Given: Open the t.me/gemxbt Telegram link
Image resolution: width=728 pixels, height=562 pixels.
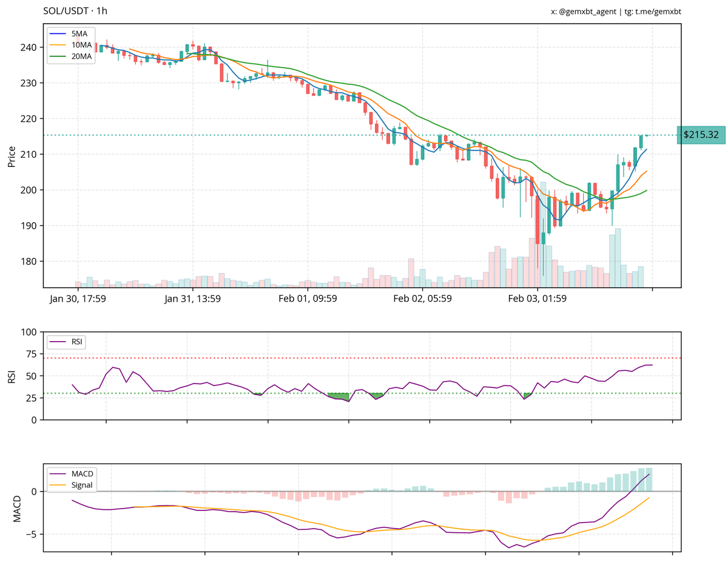Looking at the screenshot, I should 658,12.
